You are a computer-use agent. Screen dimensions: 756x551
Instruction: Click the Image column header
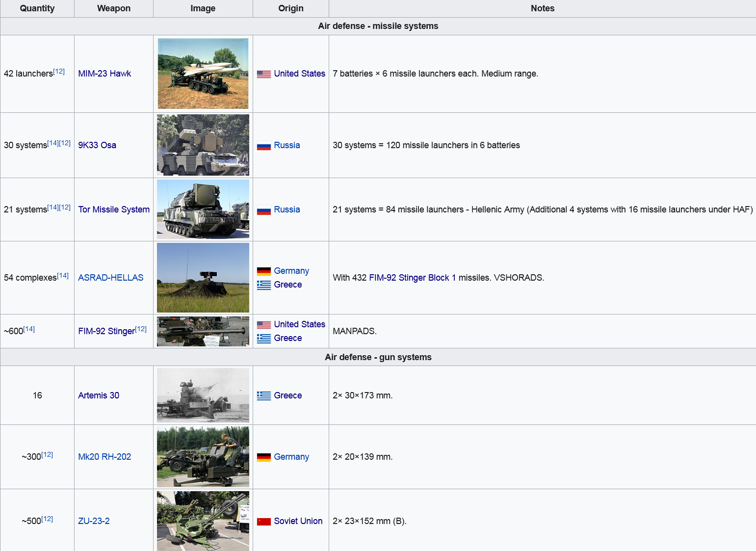203,8
